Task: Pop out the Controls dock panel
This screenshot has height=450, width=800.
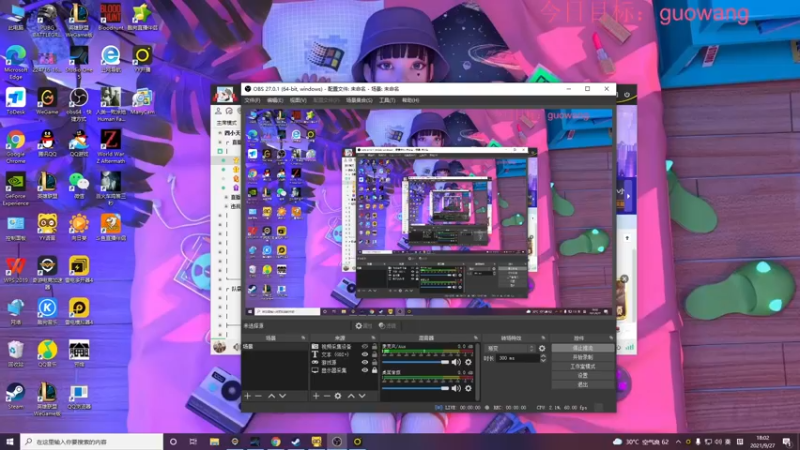Action: click(611, 338)
